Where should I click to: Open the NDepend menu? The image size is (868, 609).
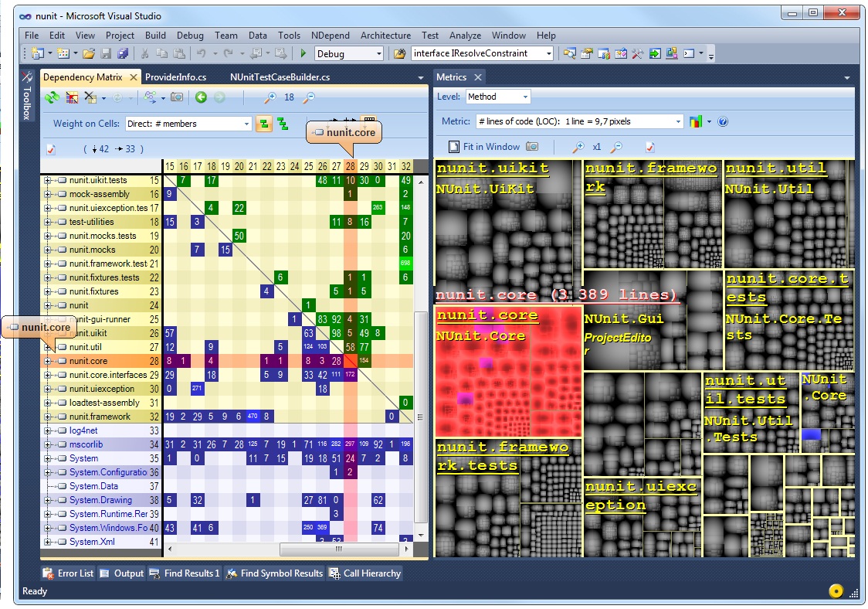pos(330,36)
